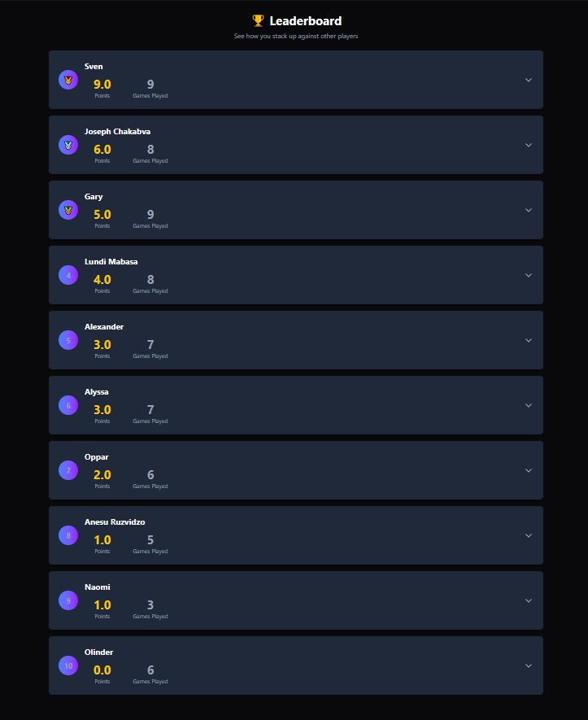588x720 pixels.
Task: Expand Anesu Ruzvidzo's row chevron
Action: (x=529, y=536)
